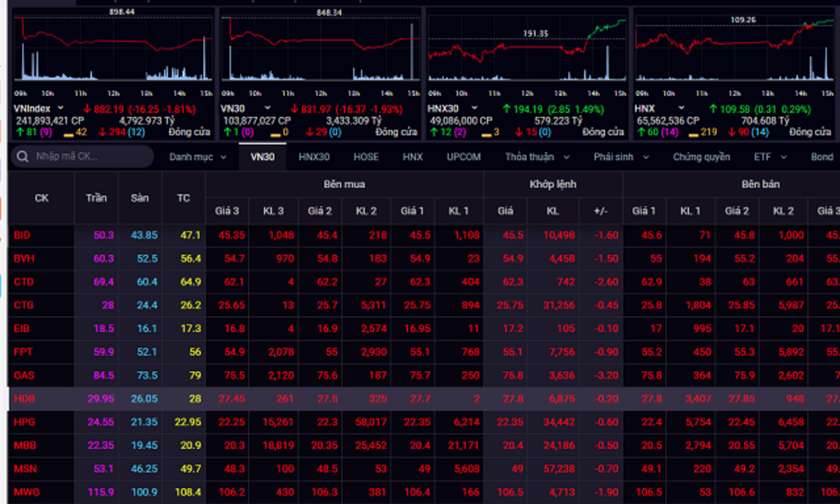Go to the Chứng quyền tab

pyautogui.click(x=701, y=157)
